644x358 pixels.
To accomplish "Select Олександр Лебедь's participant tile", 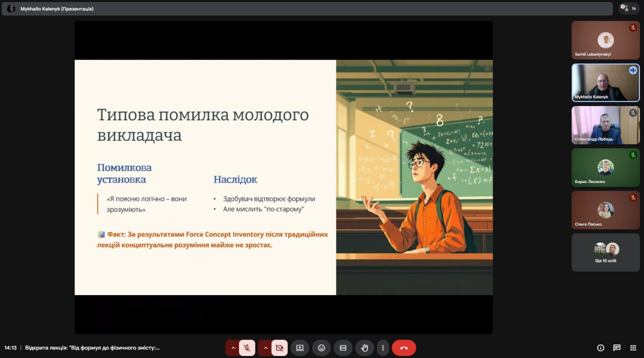I will pos(605,125).
